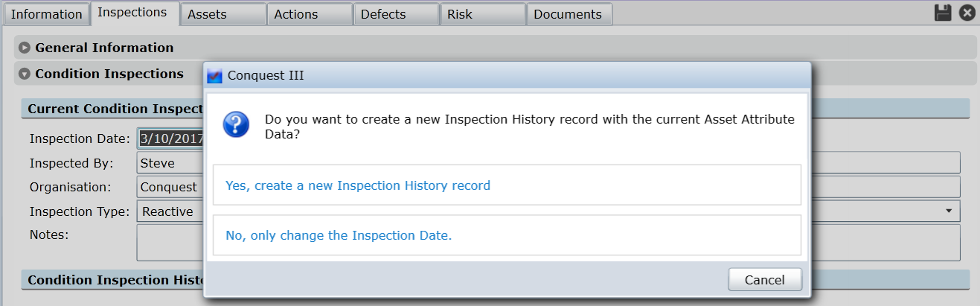Switch to the Documents tab
This screenshot has height=306, width=980.
click(569, 14)
